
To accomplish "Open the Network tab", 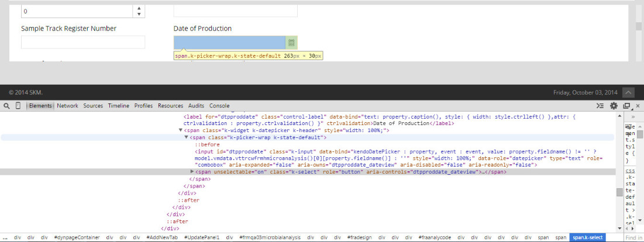I will [67, 106].
